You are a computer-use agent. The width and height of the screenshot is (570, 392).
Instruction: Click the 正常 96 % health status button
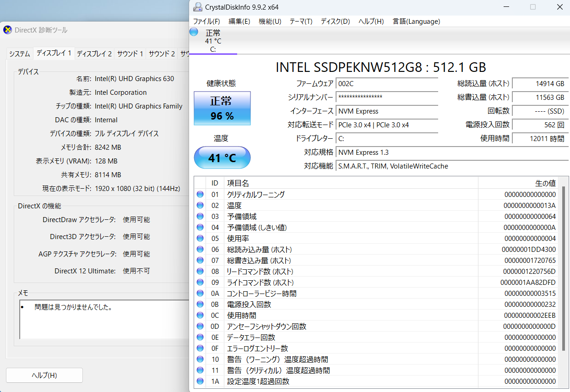click(x=222, y=108)
